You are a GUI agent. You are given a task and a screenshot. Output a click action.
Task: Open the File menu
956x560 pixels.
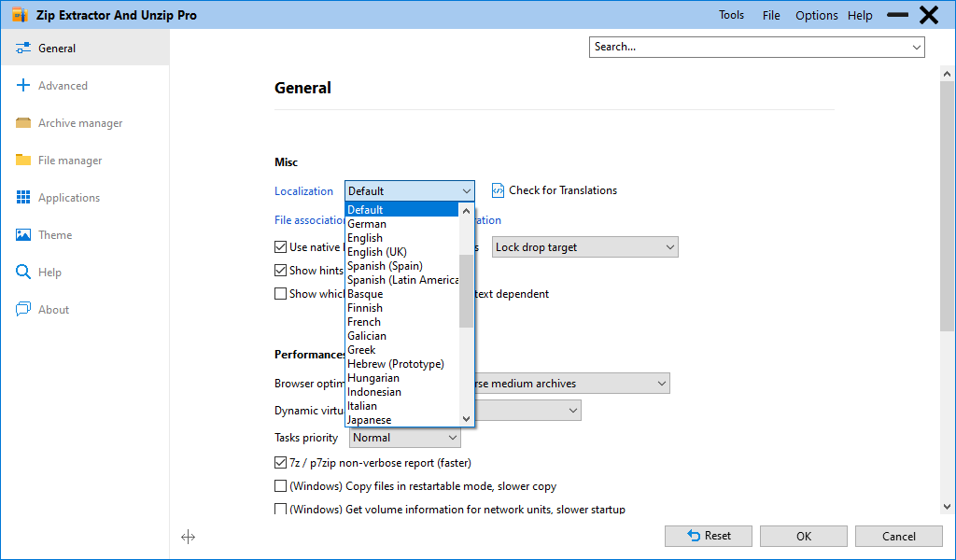click(x=770, y=15)
